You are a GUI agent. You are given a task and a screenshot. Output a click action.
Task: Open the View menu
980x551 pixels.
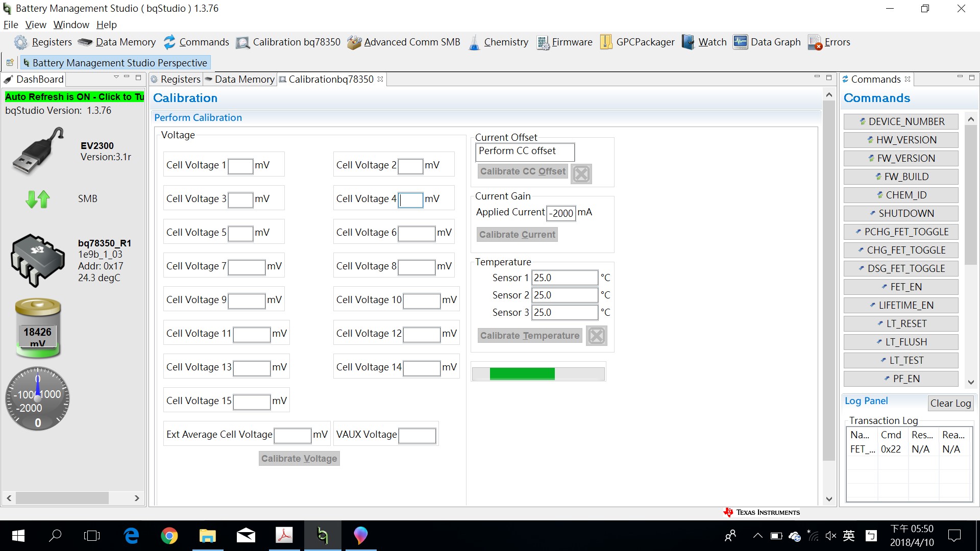(36, 24)
